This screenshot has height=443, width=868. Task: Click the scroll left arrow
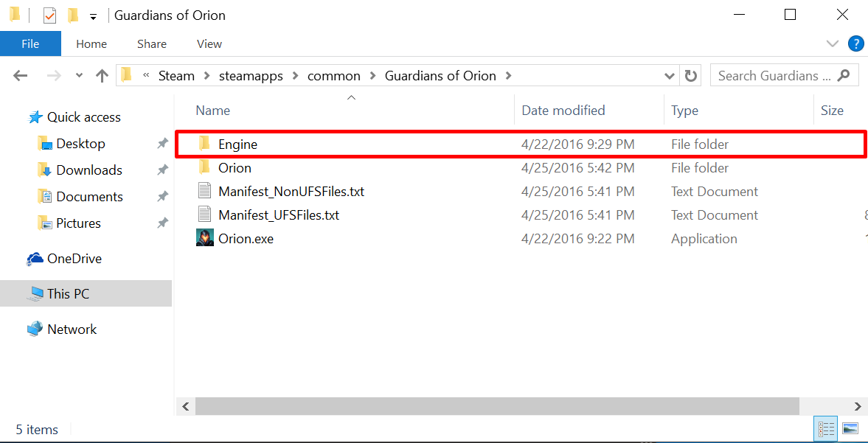pyautogui.click(x=185, y=406)
